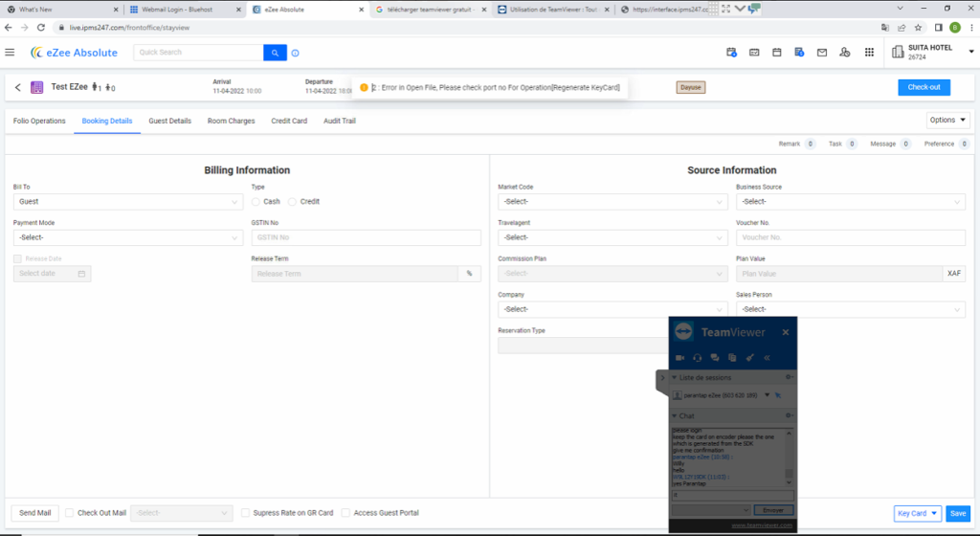The image size is (980, 536).
Task: Click the brush annotation icon in TeamViewer
Action: tap(750, 358)
